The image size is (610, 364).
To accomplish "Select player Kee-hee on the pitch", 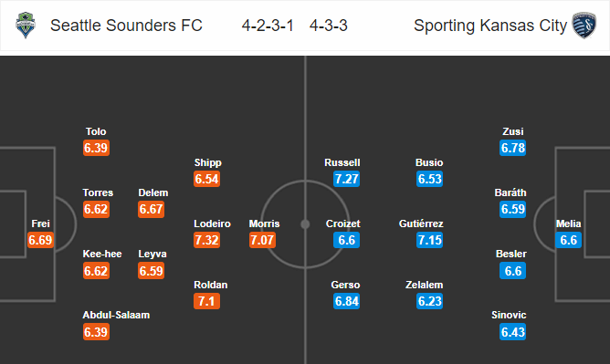I will tap(102, 254).
